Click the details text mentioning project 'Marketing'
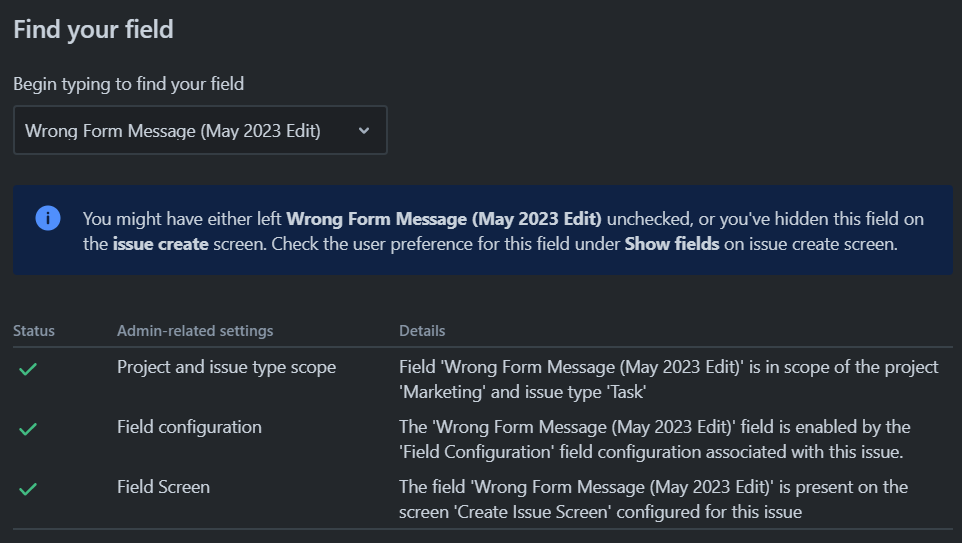Image resolution: width=962 pixels, height=543 pixels. coord(669,379)
